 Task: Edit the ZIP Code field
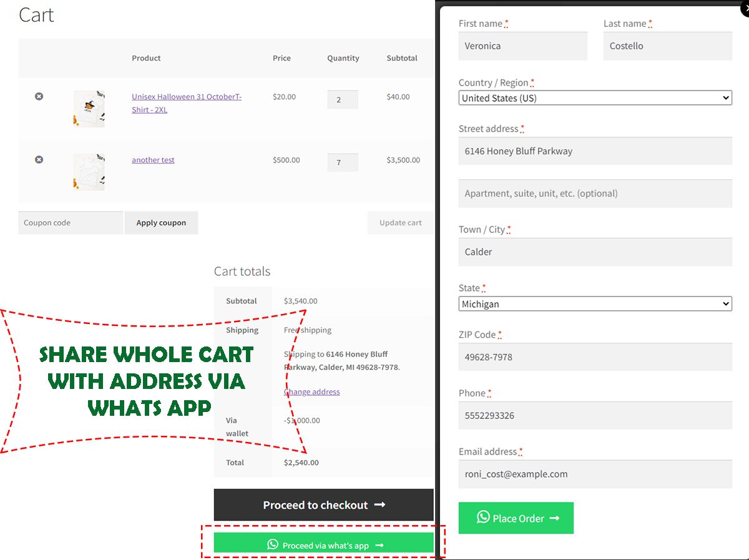[595, 357]
